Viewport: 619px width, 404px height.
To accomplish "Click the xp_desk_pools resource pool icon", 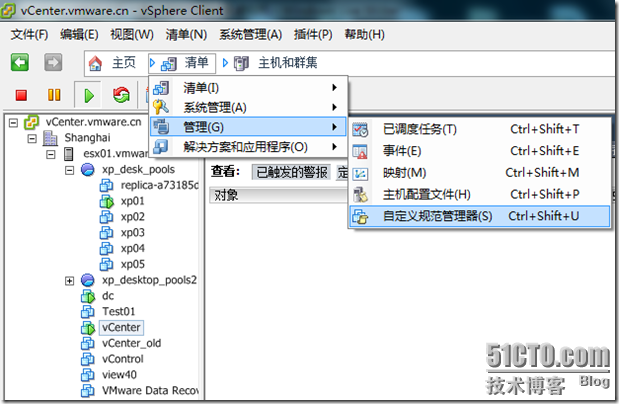I will (88, 170).
